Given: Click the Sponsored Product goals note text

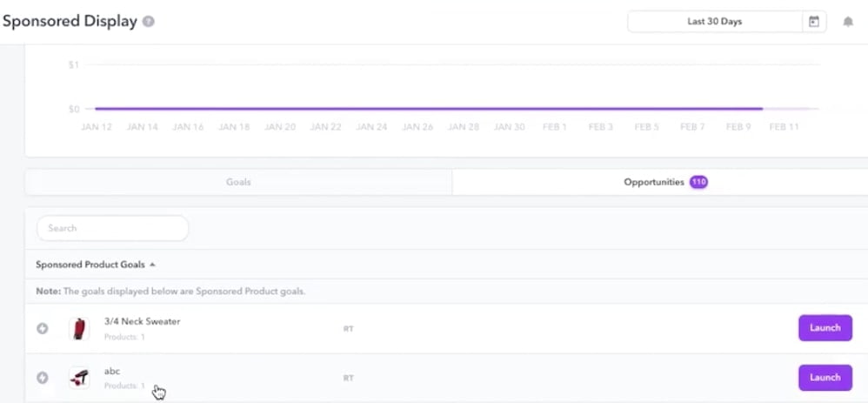Looking at the screenshot, I should [x=170, y=291].
